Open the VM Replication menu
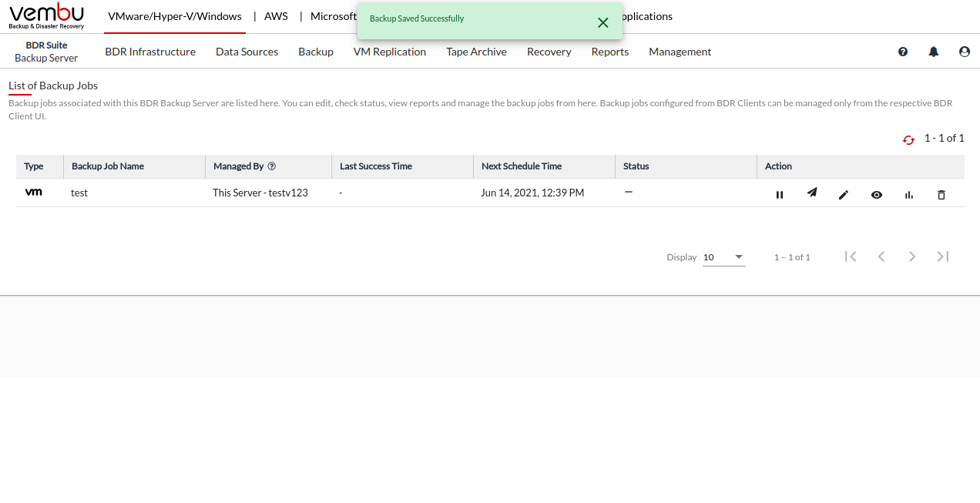980x503 pixels. coord(389,52)
